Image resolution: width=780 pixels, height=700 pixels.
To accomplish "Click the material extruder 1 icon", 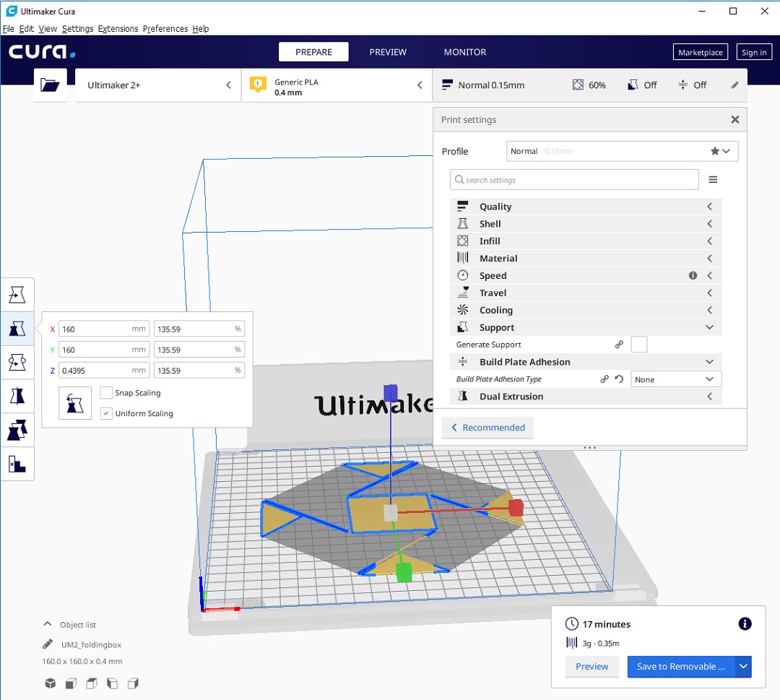I will (258, 85).
